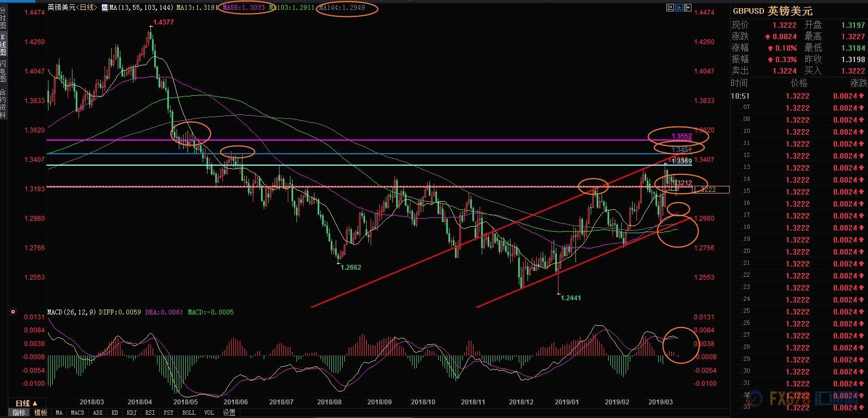This screenshot has height=418, width=868.
Task: Click the MA indicator icon beside chart title
Action: (105, 8)
